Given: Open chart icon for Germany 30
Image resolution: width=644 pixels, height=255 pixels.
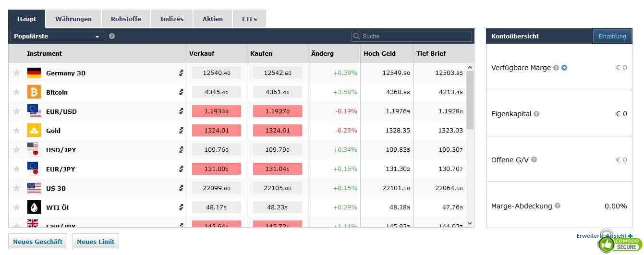Looking at the screenshot, I should [x=181, y=73].
